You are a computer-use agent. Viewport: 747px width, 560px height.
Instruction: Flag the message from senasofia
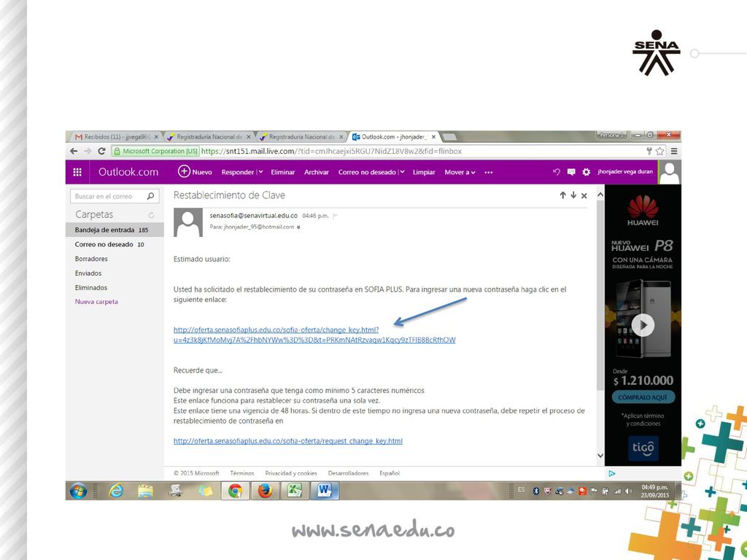tap(336, 216)
